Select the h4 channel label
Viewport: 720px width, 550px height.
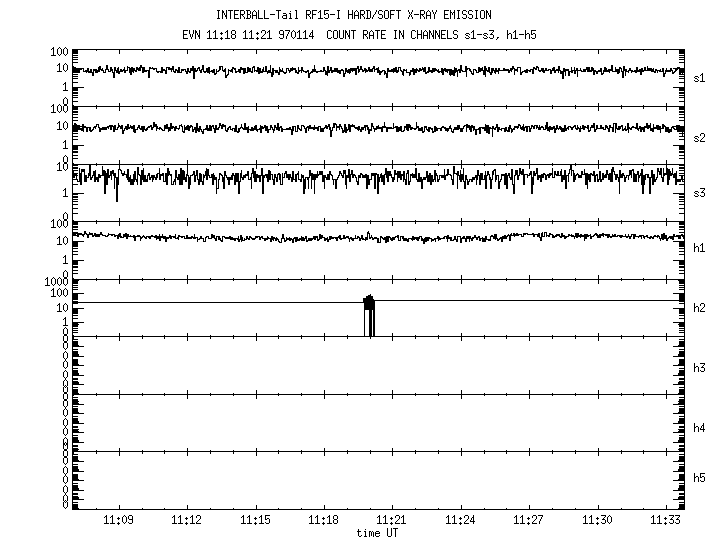[699, 428]
